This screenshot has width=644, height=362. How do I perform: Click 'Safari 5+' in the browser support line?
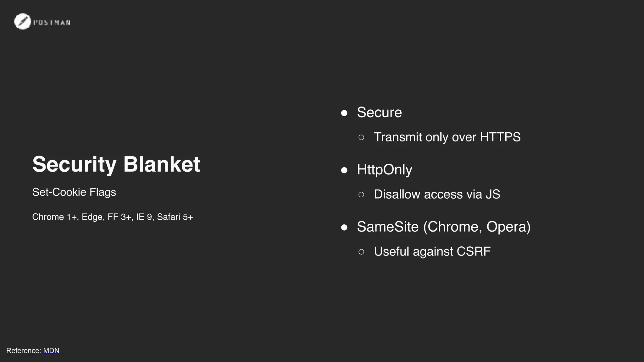coord(175,217)
